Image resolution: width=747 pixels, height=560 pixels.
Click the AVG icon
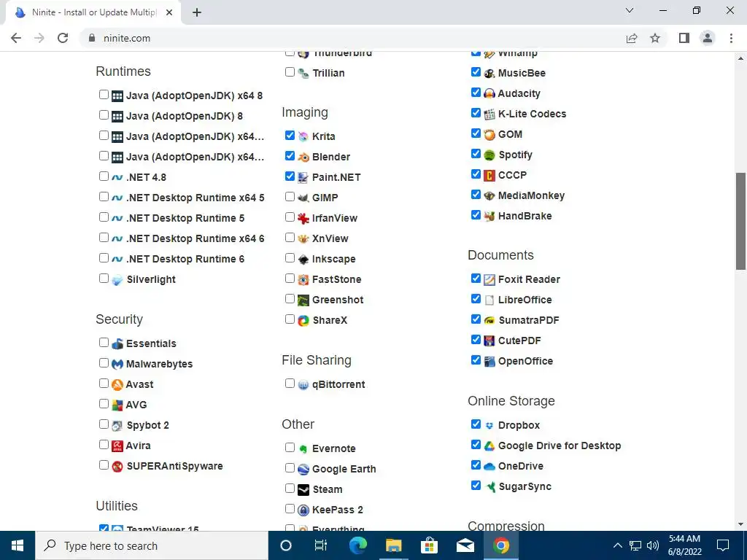117,405
